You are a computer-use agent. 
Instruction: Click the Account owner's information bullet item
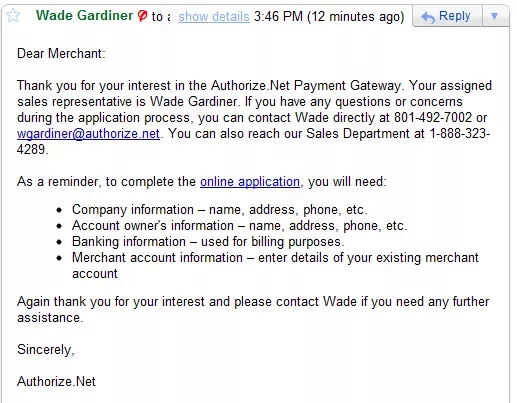point(239,226)
